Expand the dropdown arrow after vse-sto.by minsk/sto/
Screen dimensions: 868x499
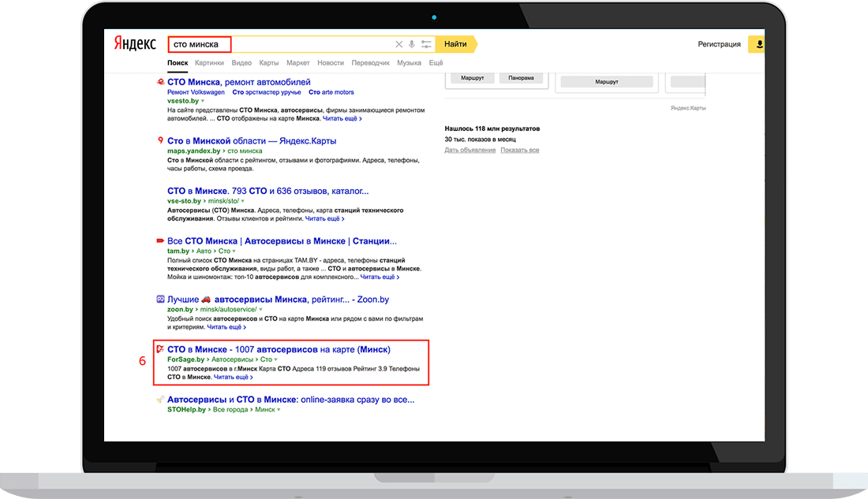242,201
